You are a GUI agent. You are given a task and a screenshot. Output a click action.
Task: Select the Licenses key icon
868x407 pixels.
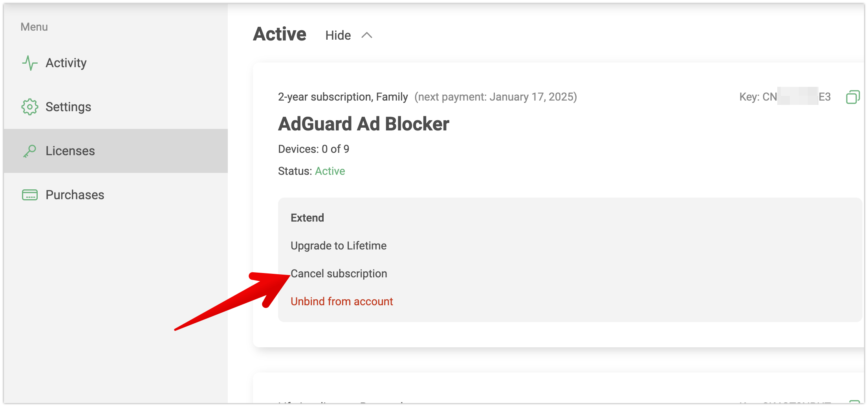(29, 150)
